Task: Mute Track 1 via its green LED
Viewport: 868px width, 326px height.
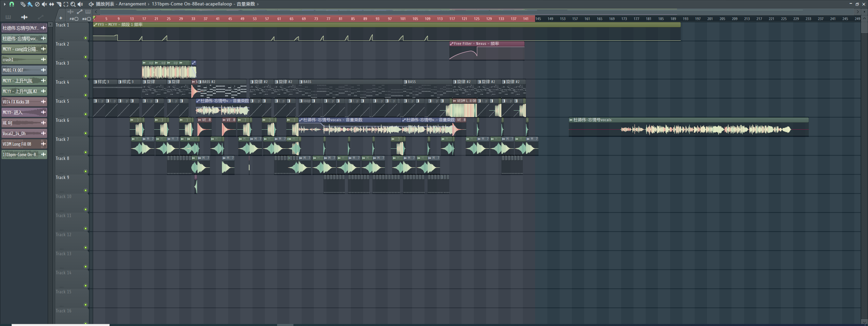Action: click(x=85, y=38)
